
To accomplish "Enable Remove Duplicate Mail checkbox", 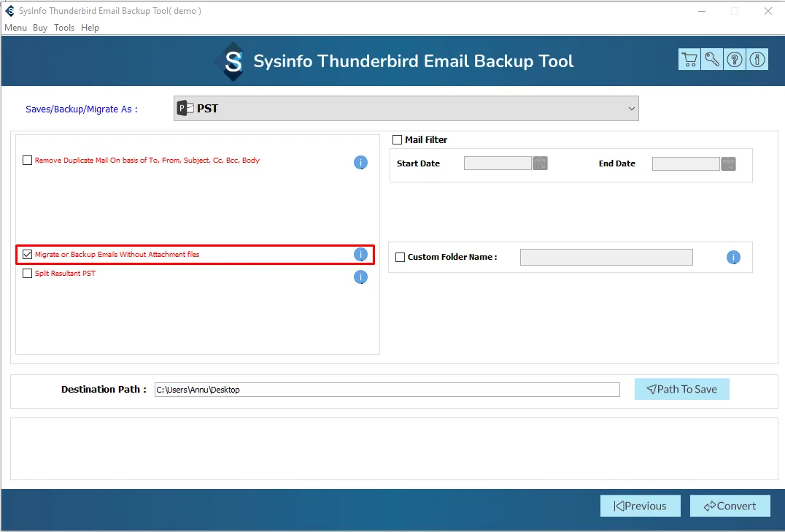I will pyautogui.click(x=28, y=161).
